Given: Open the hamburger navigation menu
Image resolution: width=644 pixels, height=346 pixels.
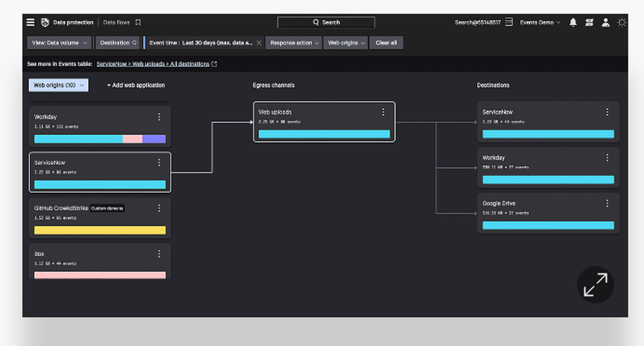Looking at the screenshot, I should click(30, 23).
